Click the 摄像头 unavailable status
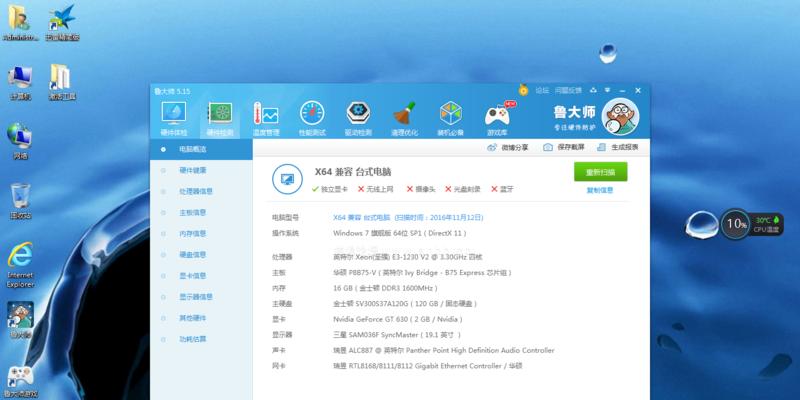Image resolution: width=800 pixels, height=400 pixels. (421, 189)
